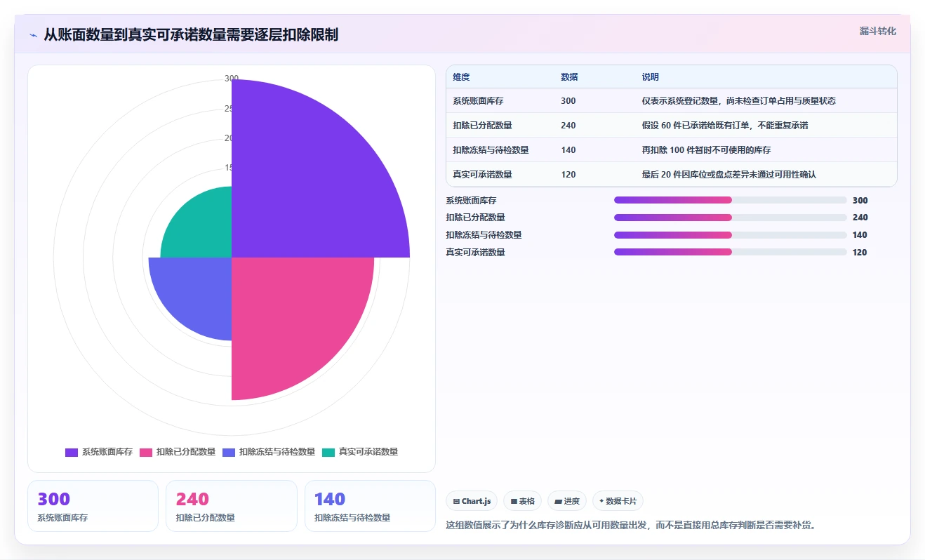Click the 漏斗转化 label in header
The width and height of the screenshot is (925, 560).
[x=877, y=32]
